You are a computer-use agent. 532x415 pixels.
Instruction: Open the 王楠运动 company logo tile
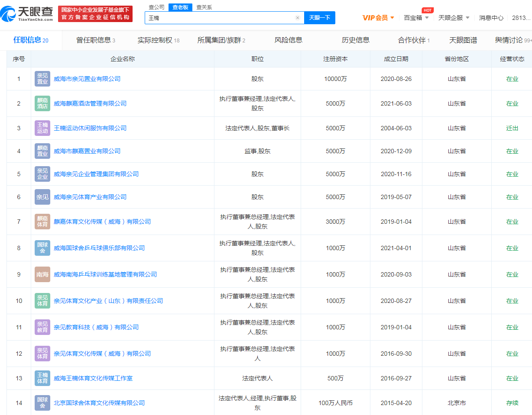pyautogui.click(x=42, y=128)
